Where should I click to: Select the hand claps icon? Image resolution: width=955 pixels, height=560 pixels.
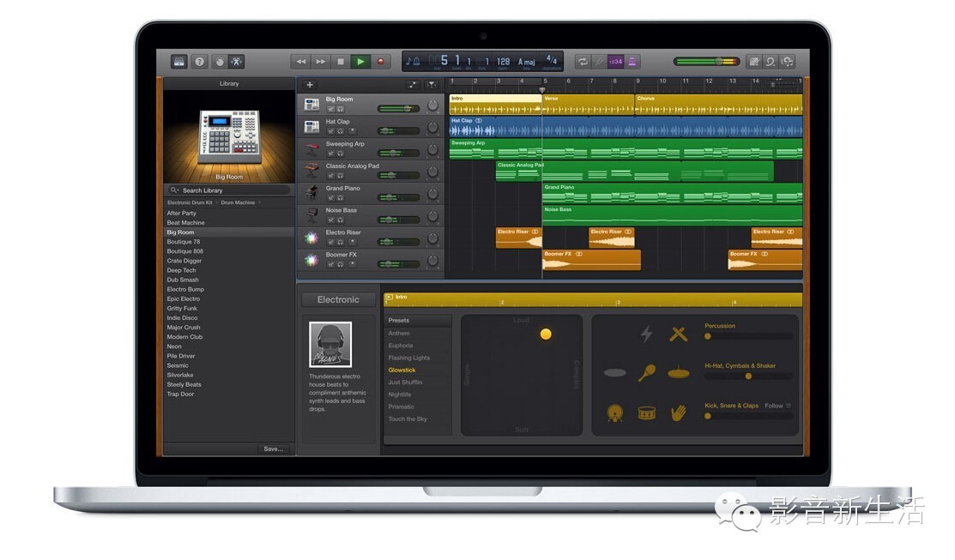(x=678, y=413)
